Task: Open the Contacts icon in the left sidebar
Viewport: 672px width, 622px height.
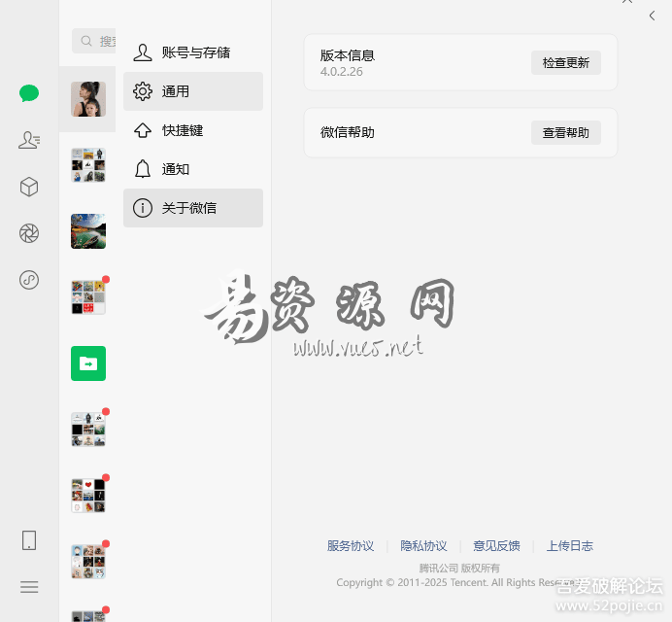Action: (x=29, y=140)
